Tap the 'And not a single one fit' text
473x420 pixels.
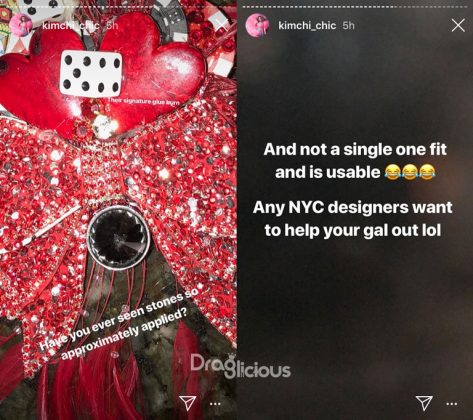(x=355, y=149)
